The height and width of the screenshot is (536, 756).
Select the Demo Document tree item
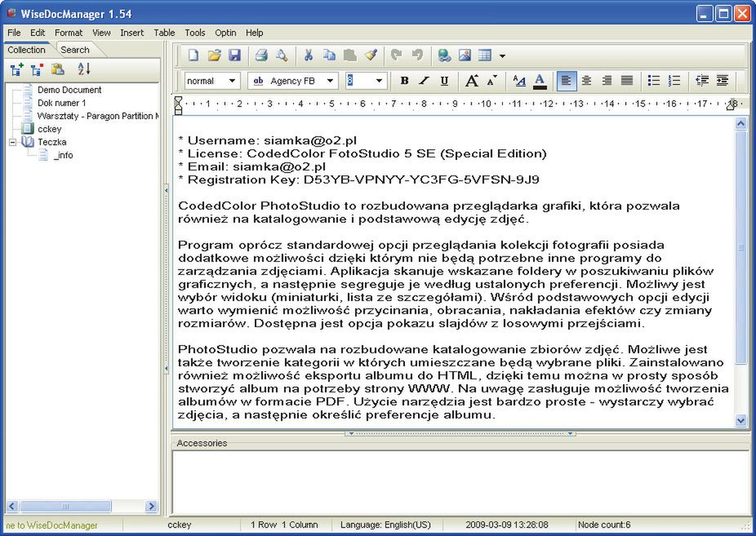[x=69, y=90]
